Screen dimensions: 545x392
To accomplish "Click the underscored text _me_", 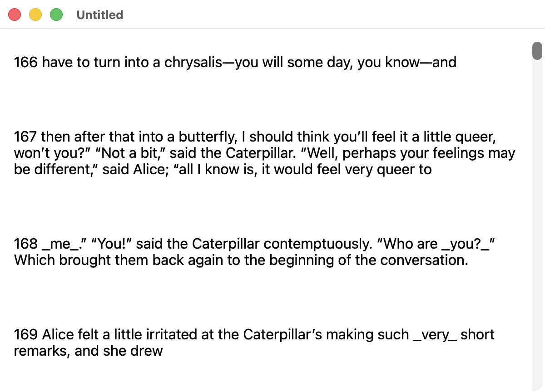I will click(61, 244).
